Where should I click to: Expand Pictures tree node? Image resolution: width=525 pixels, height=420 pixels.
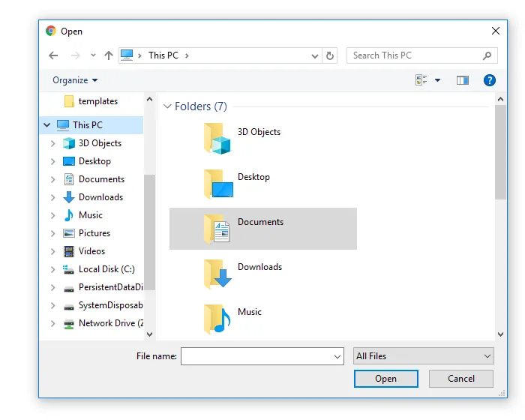point(53,233)
